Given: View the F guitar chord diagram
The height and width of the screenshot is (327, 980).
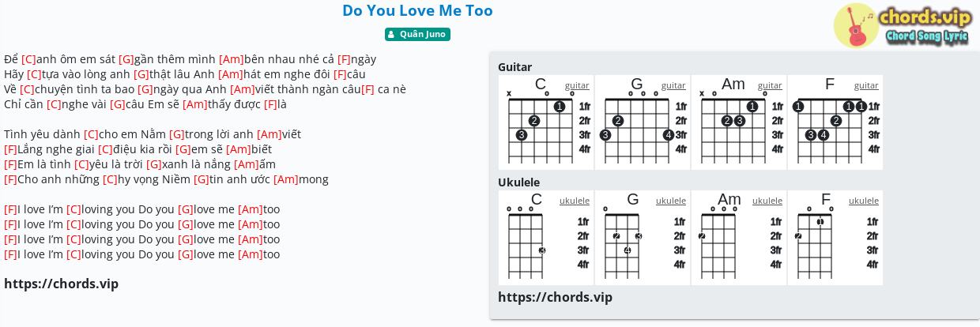Looking at the screenshot, I should click(835, 122).
